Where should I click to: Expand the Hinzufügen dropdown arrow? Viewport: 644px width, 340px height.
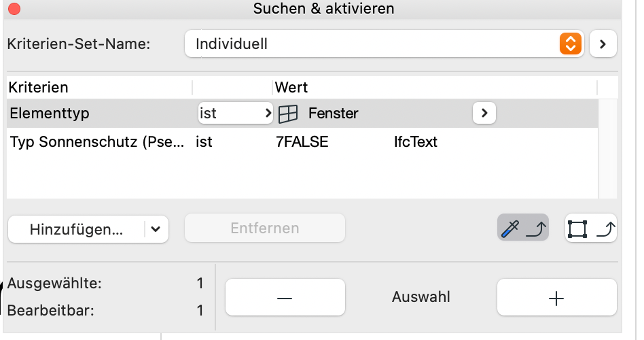pos(156,229)
